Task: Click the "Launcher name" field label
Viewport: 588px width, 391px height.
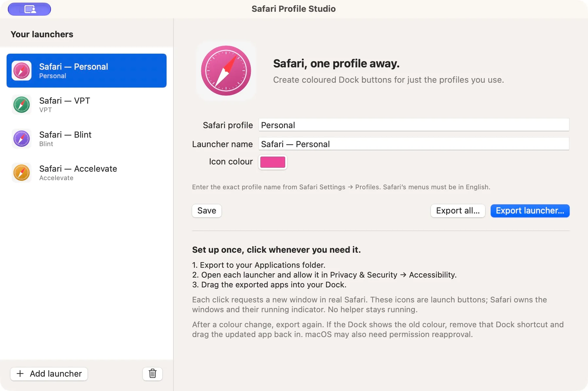Action: (x=222, y=144)
